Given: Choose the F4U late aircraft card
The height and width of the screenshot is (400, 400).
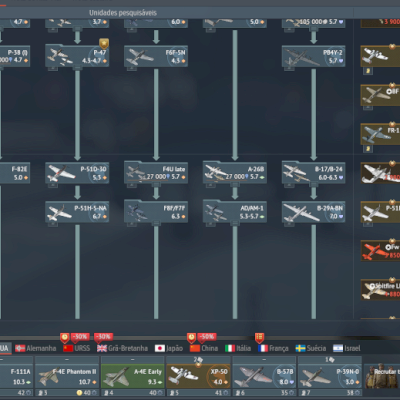Looking at the screenshot, I should pos(156,173).
